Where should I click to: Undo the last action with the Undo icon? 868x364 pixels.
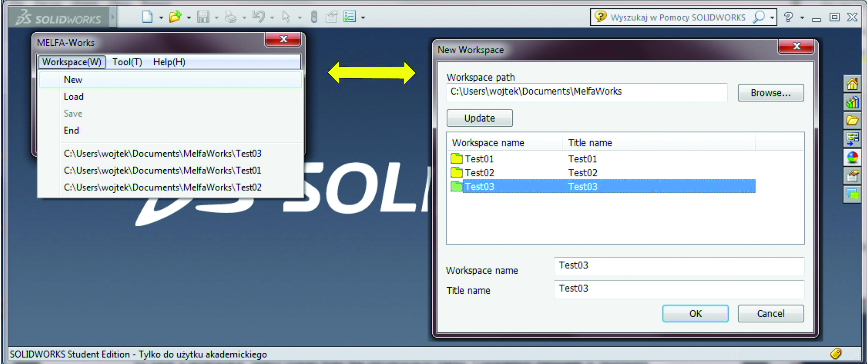coord(259,17)
